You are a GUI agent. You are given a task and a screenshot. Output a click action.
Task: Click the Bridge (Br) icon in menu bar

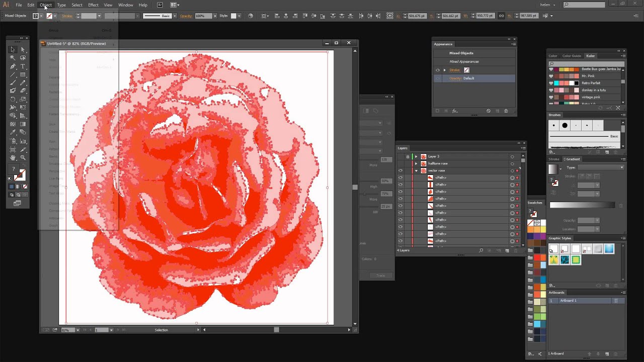point(160,5)
